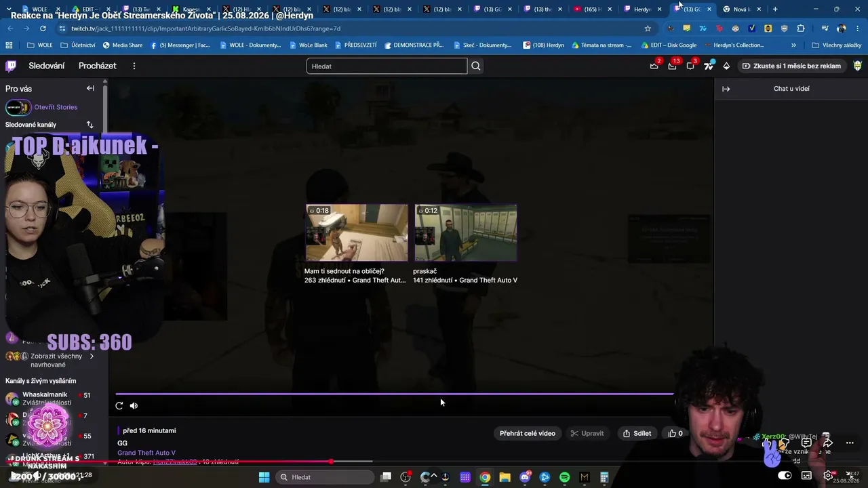Open the Media Share bookmark
Viewport: 868px width, 488px height.
tap(122, 45)
